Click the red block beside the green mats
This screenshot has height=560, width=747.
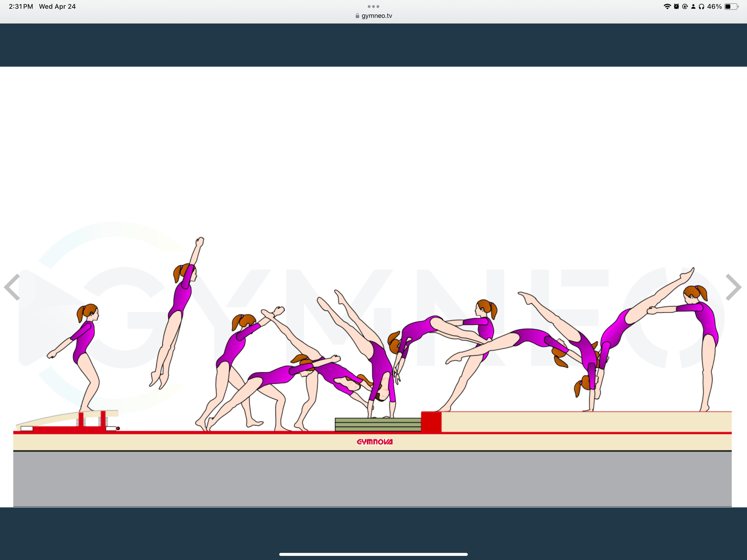coord(431,422)
